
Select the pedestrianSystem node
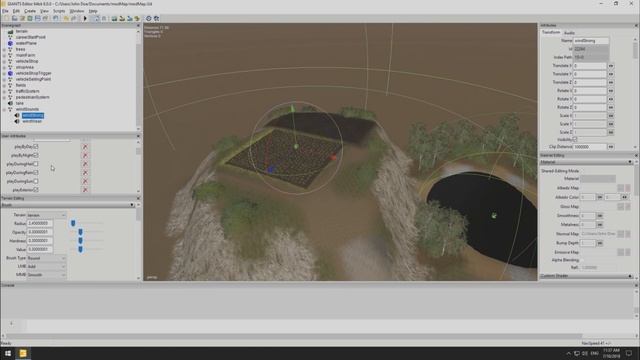[x=33, y=97]
